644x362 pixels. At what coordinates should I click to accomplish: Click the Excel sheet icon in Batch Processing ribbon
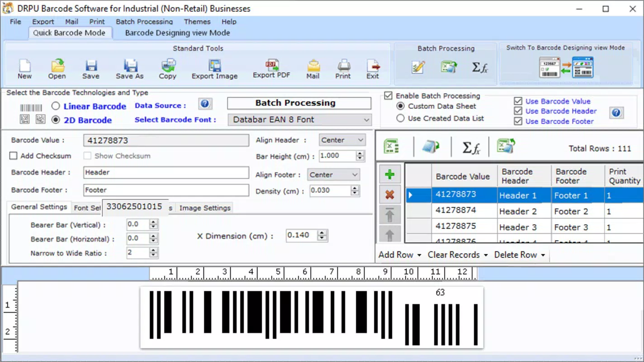point(449,67)
